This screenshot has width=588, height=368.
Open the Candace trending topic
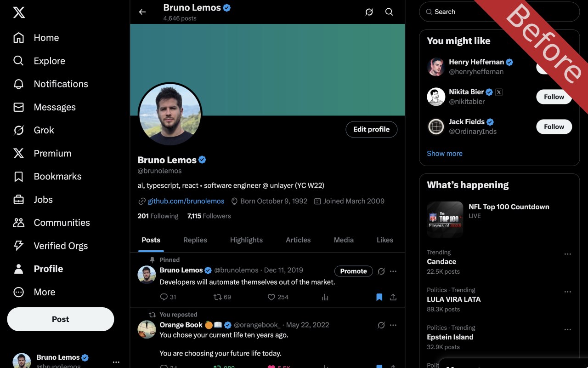[441, 262]
